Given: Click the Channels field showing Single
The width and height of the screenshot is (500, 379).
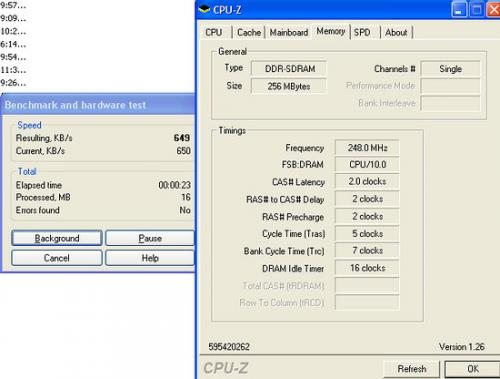Looking at the screenshot, I should coord(450,69).
